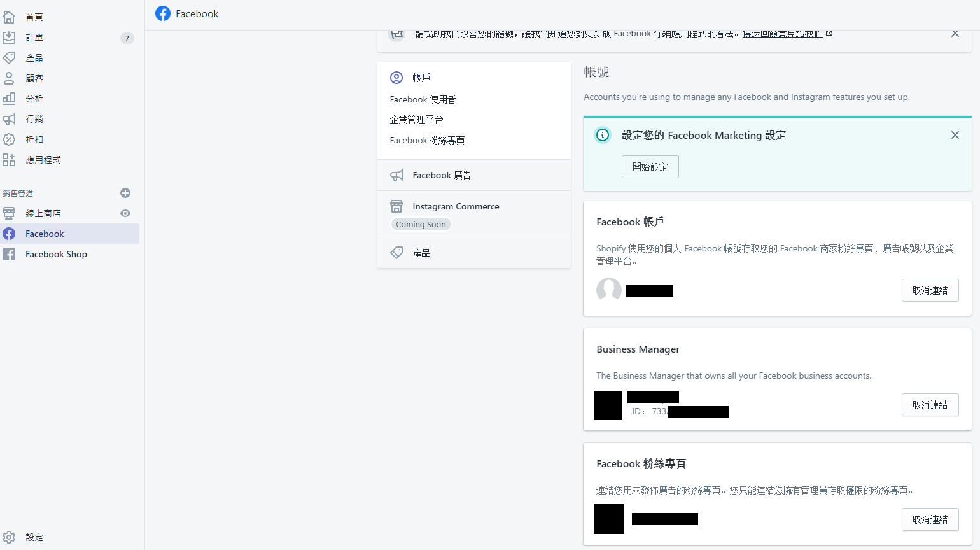Viewport: 980px width, 550px height.
Task: Click the 開始設定 button
Action: (x=650, y=167)
